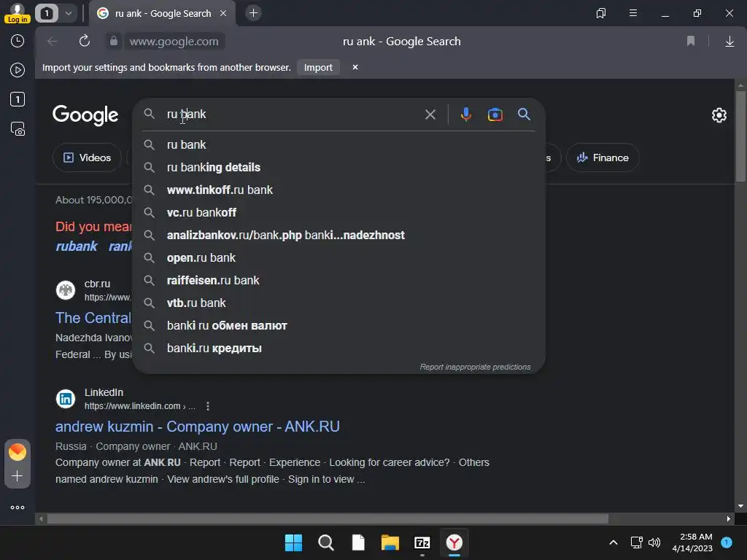Submit search with magnifier button

(x=524, y=114)
